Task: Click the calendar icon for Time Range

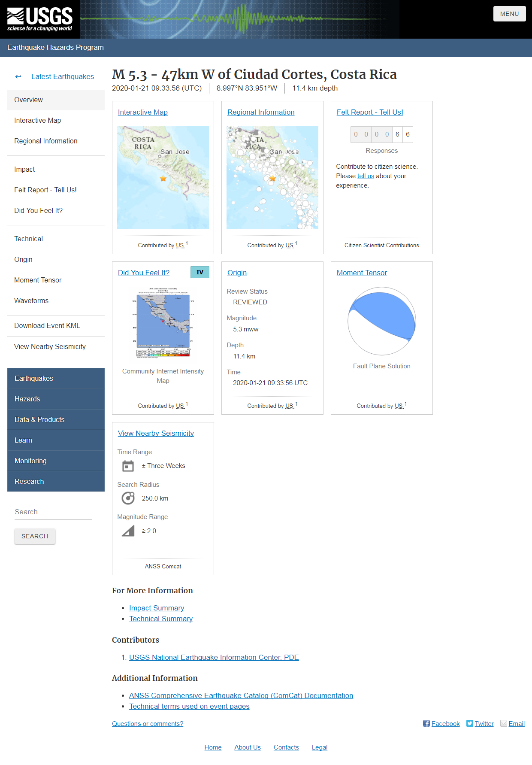Action: coord(128,466)
